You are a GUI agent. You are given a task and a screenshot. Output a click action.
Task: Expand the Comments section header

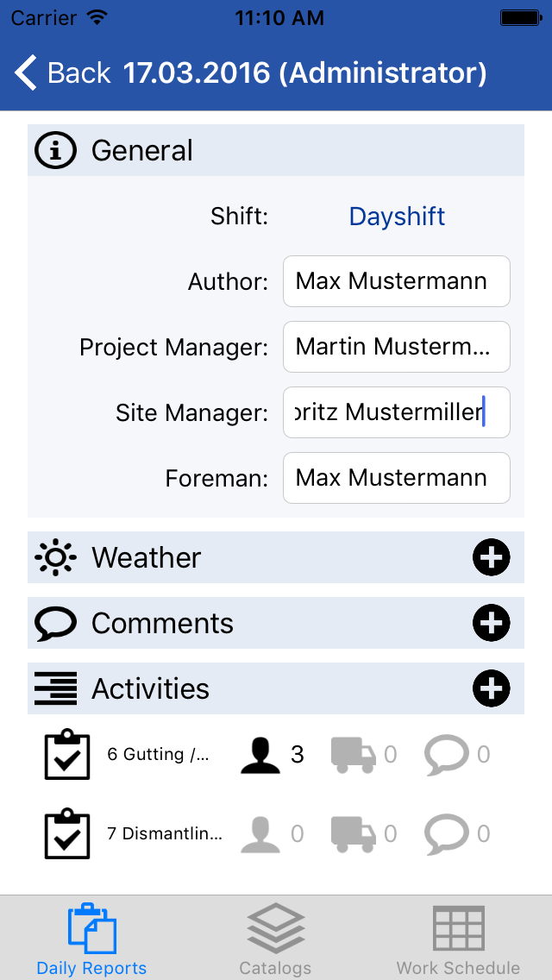point(276,623)
